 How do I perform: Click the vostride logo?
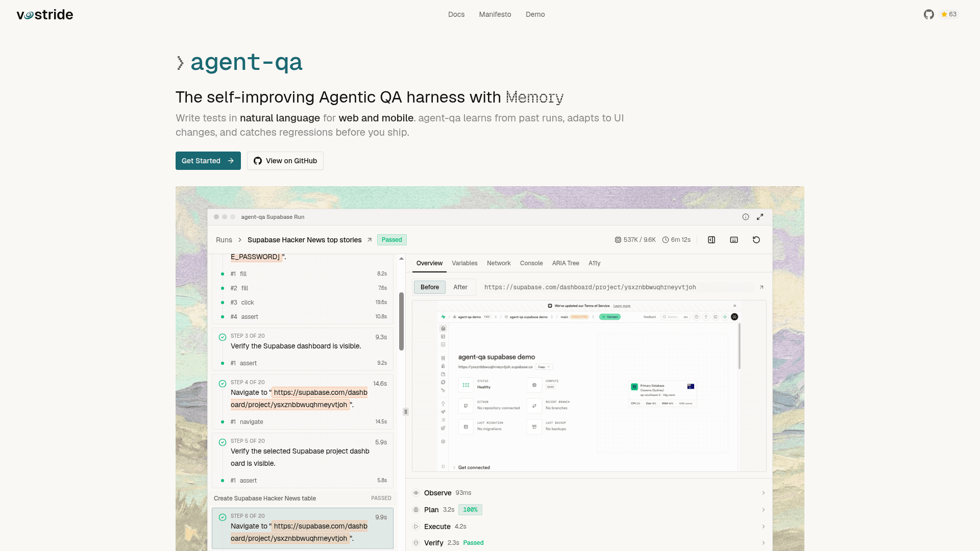[x=45, y=14]
